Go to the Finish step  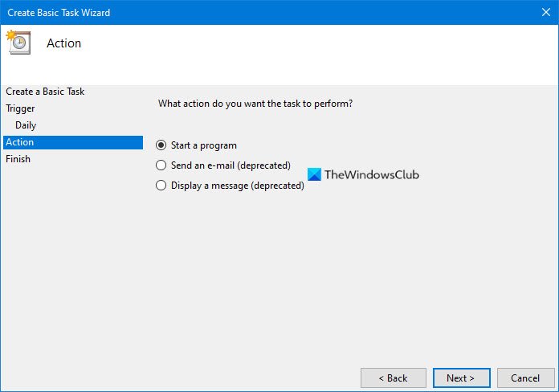tap(18, 159)
